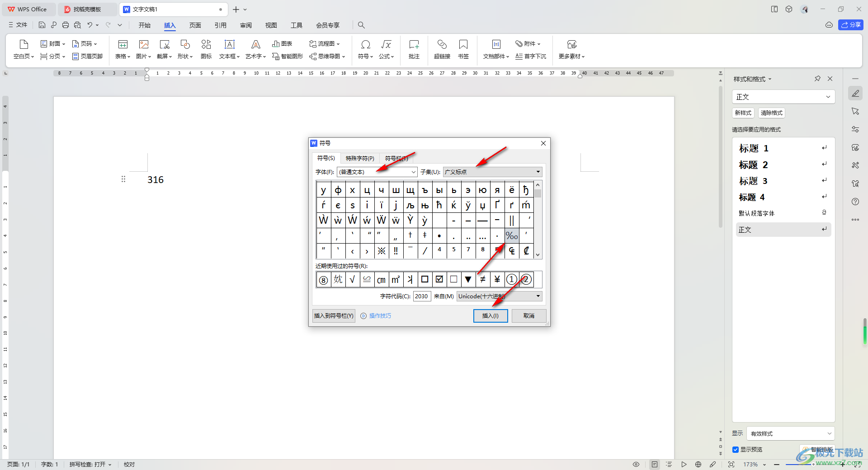Add a bookmark
Image resolution: width=868 pixels, height=470 pixels.
[463, 49]
